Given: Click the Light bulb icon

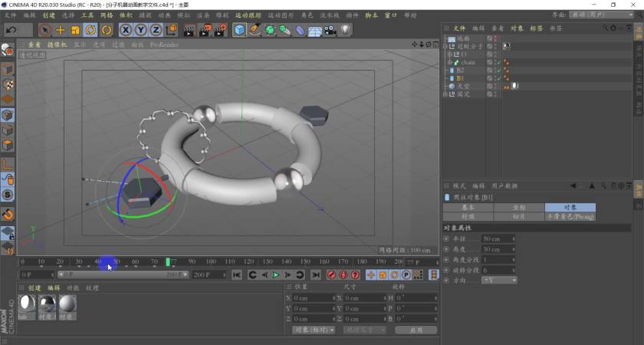Looking at the screenshot, I should pos(346,30).
